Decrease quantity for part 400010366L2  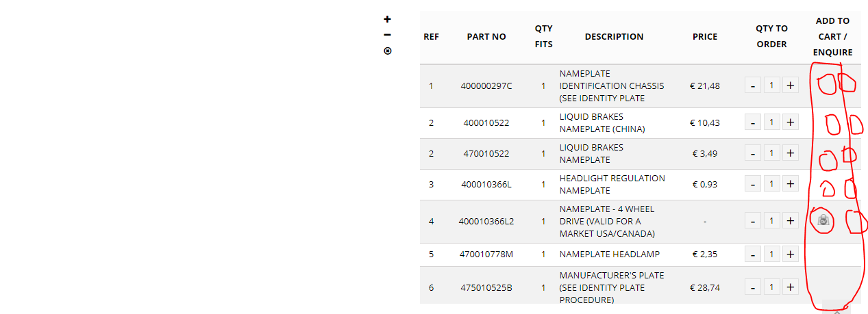click(x=753, y=221)
